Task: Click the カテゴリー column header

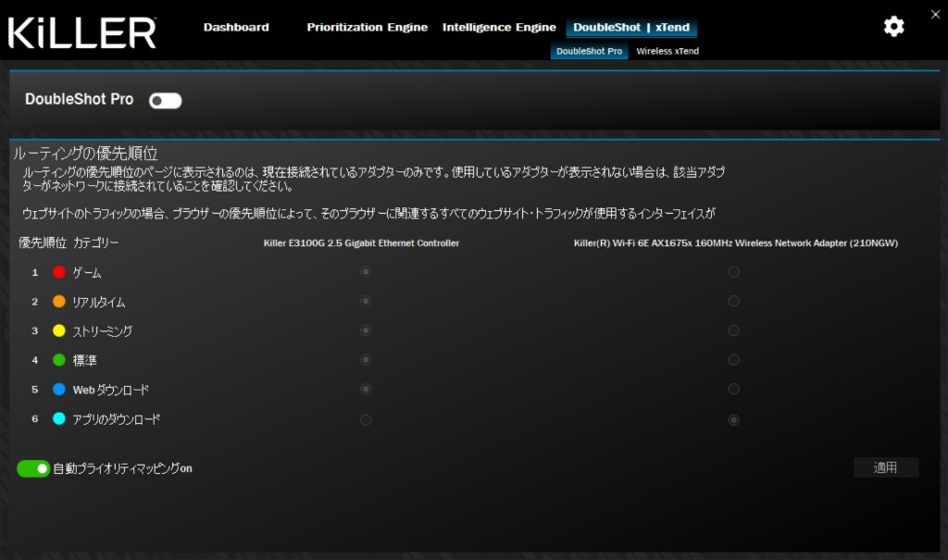Action: click(x=96, y=243)
